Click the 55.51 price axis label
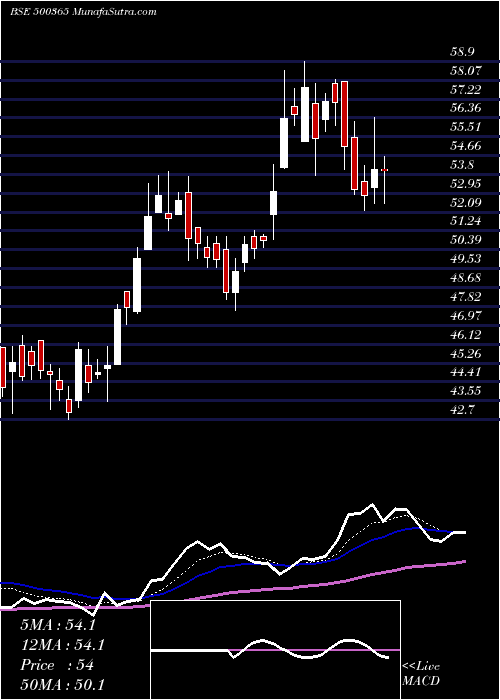The width and height of the screenshot is (500, 700). 465,127
